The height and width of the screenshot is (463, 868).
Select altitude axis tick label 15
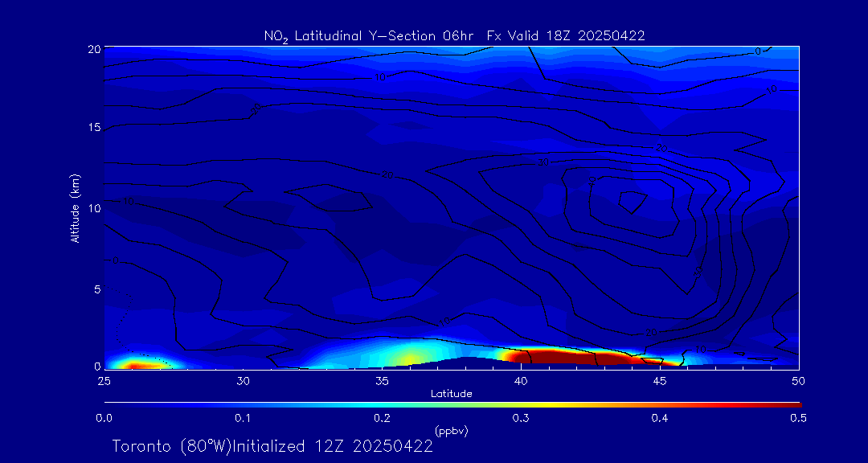pyautogui.click(x=94, y=128)
